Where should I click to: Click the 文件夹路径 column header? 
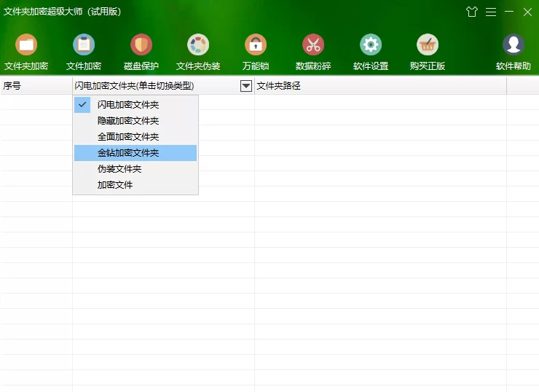click(380, 86)
